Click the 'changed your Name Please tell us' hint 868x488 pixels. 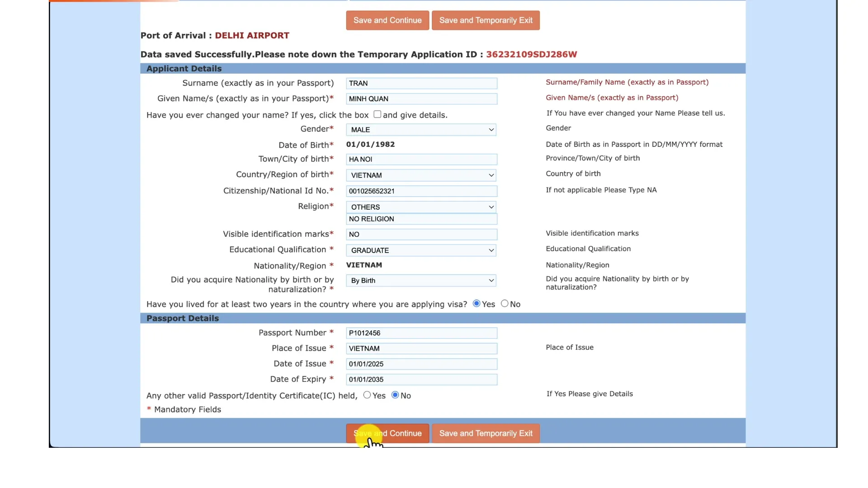tap(636, 113)
